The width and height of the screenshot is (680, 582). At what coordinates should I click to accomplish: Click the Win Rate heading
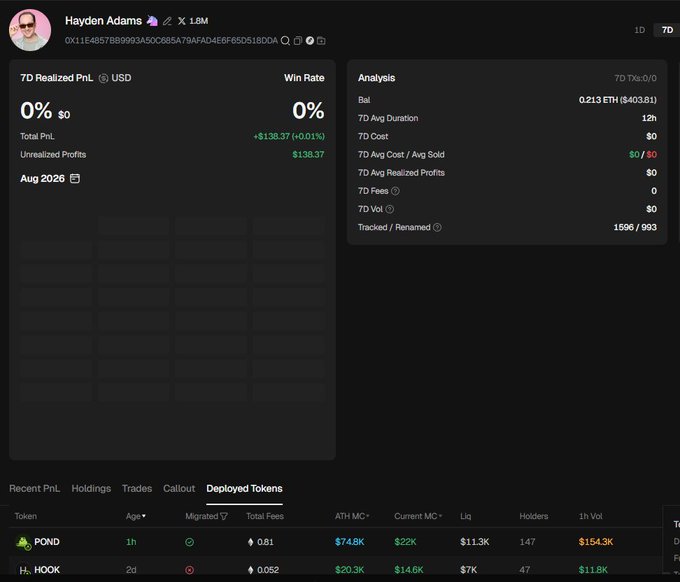tap(304, 78)
